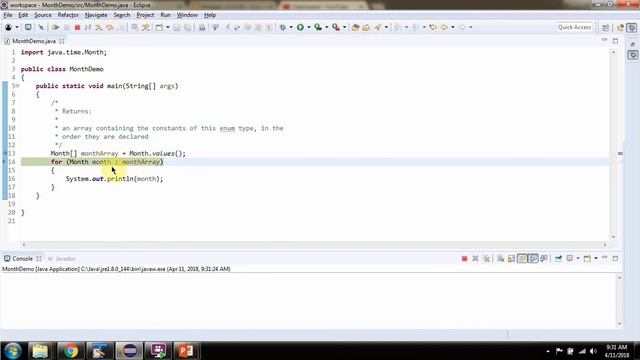Open the Project menu

click(x=145, y=15)
